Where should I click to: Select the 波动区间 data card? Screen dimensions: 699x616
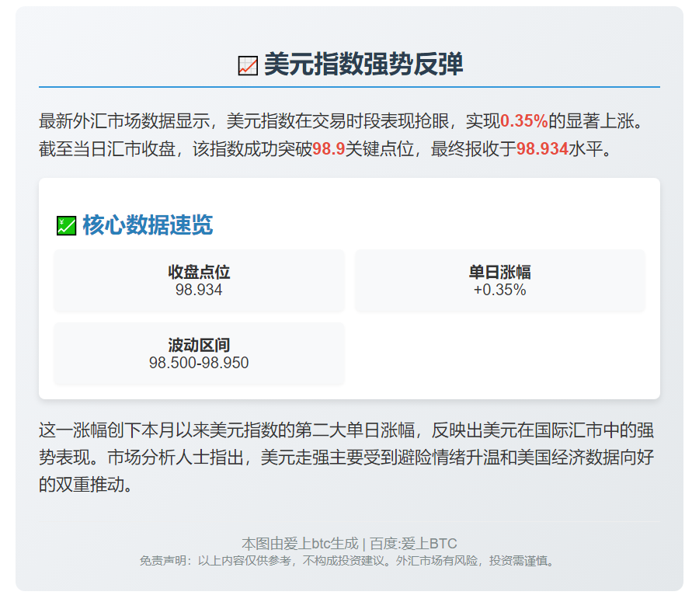coord(199,353)
